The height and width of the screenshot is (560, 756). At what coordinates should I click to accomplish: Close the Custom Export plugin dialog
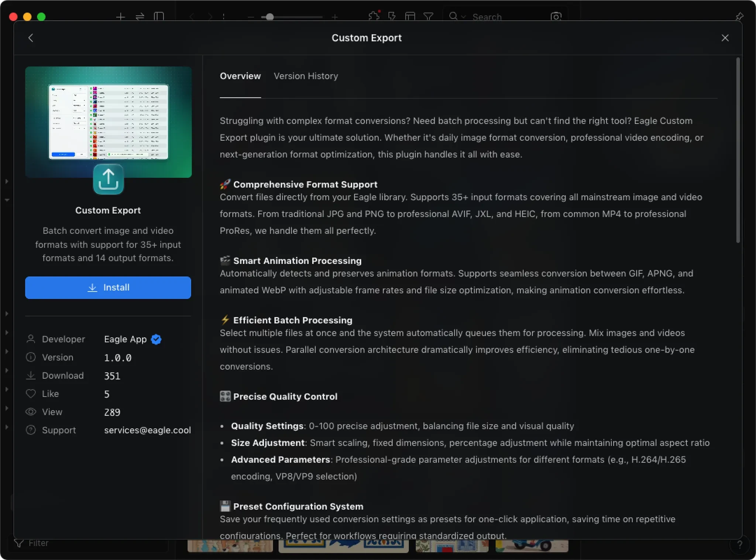[725, 38]
